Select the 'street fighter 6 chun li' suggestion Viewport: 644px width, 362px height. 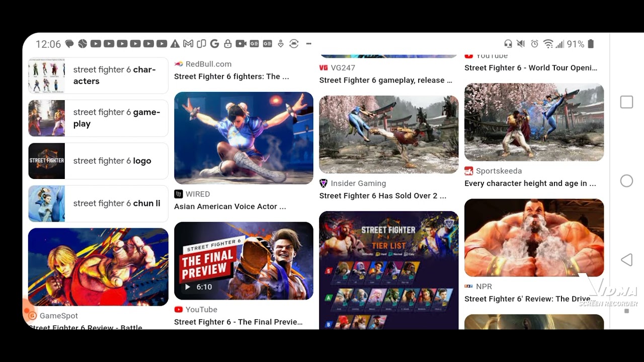[x=98, y=204]
